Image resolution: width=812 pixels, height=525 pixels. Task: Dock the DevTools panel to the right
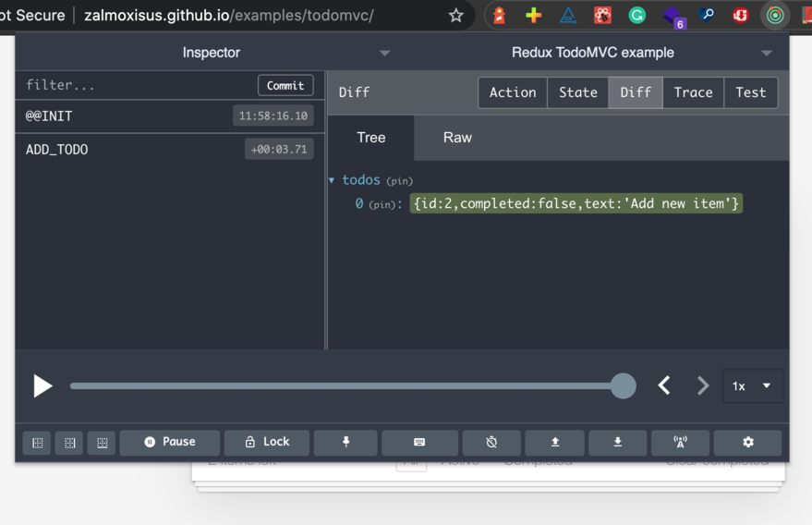69,443
